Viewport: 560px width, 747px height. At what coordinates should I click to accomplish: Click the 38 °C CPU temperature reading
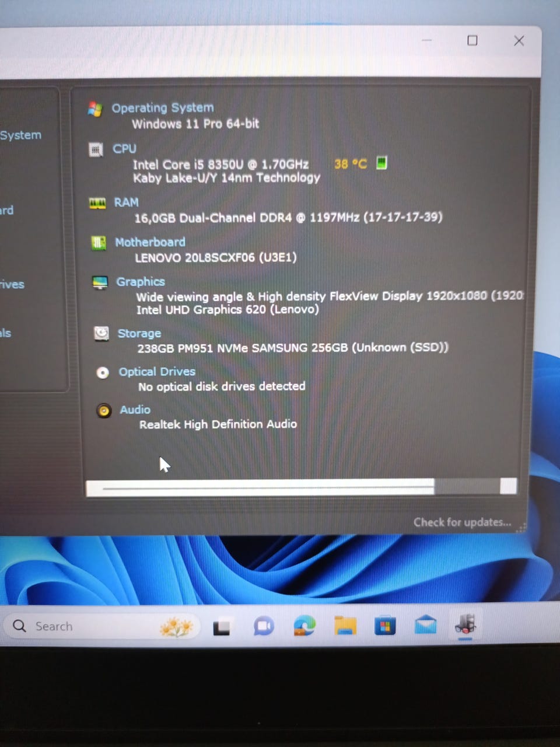tap(351, 164)
